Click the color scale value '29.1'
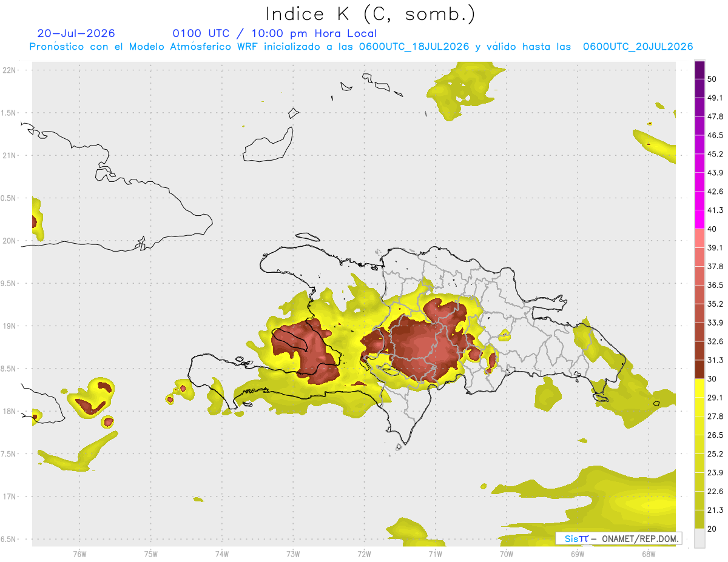Viewport: 728px width, 562px height. pos(715,398)
